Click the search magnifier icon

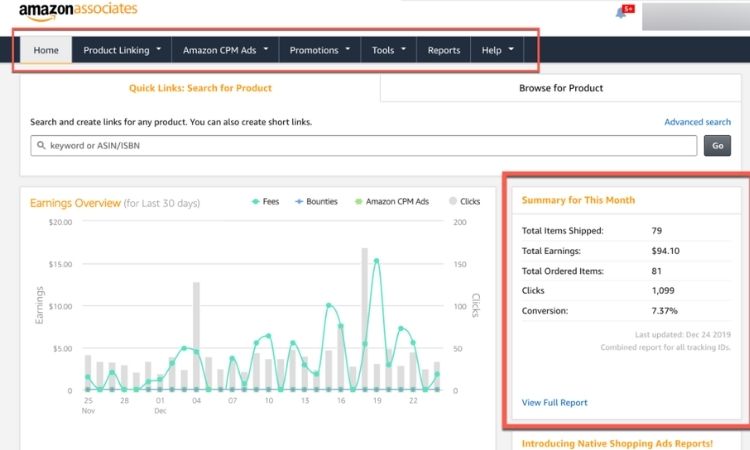click(41, 145)
